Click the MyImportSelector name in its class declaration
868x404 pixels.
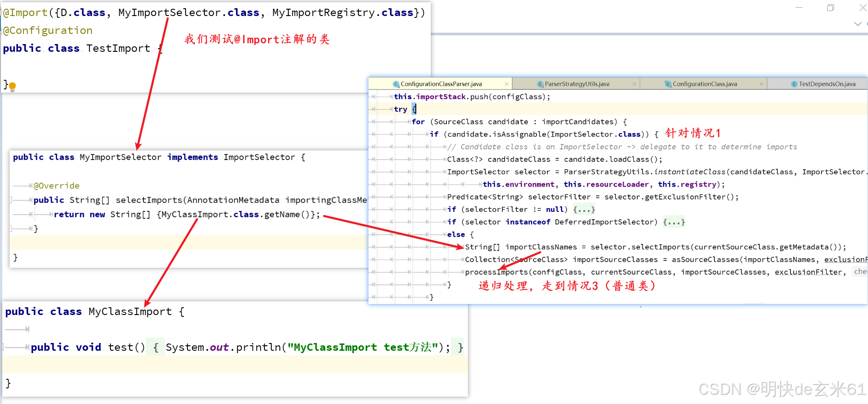click(x=121, y=157)
